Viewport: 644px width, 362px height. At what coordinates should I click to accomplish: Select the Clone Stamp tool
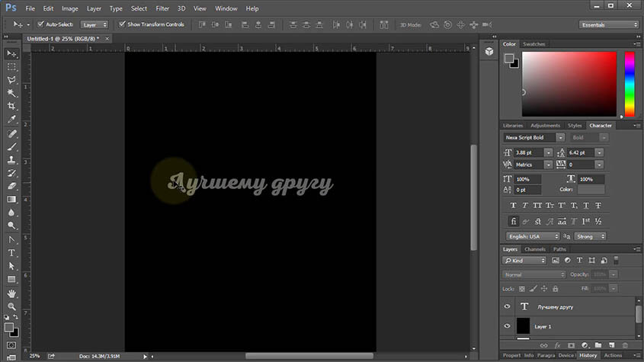[11, 160]
